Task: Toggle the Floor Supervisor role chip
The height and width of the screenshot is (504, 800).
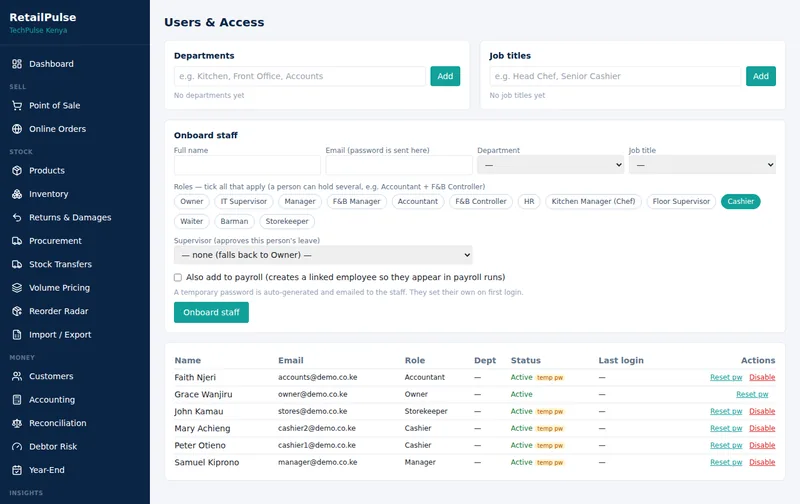Action: coord(681,201)
